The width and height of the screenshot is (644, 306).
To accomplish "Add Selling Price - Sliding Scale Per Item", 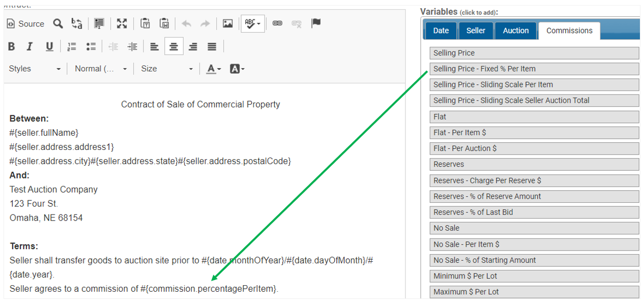I will (x=534, y=84).
